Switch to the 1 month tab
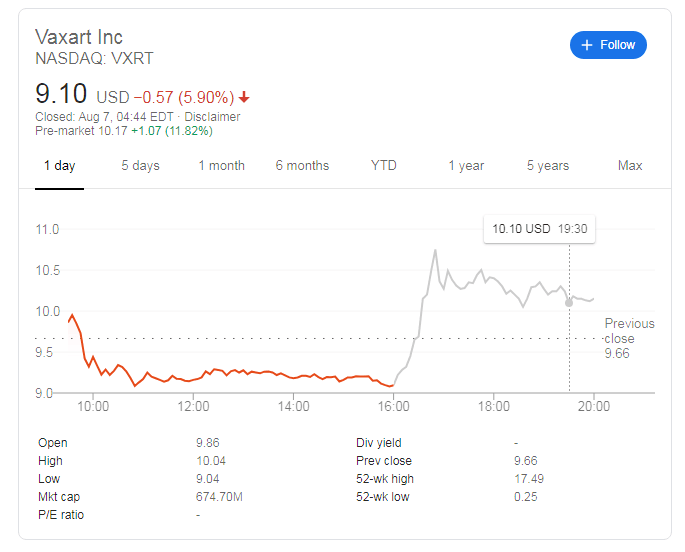685x552 pixels. [221, 166]
